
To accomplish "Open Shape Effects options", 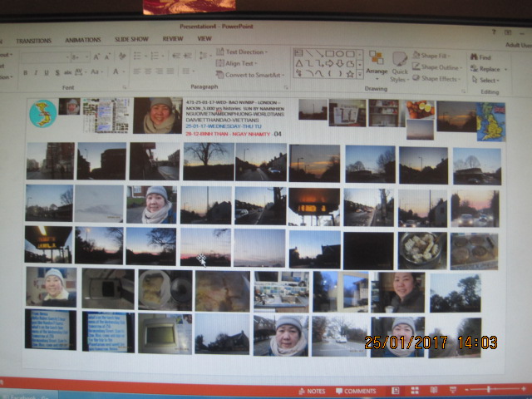I will [436, 79].
